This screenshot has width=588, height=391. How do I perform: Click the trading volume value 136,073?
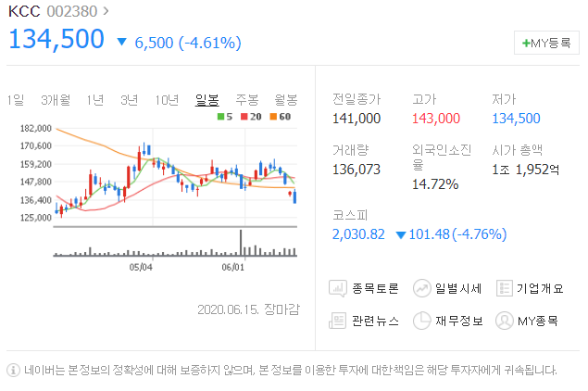pos(357,170)
